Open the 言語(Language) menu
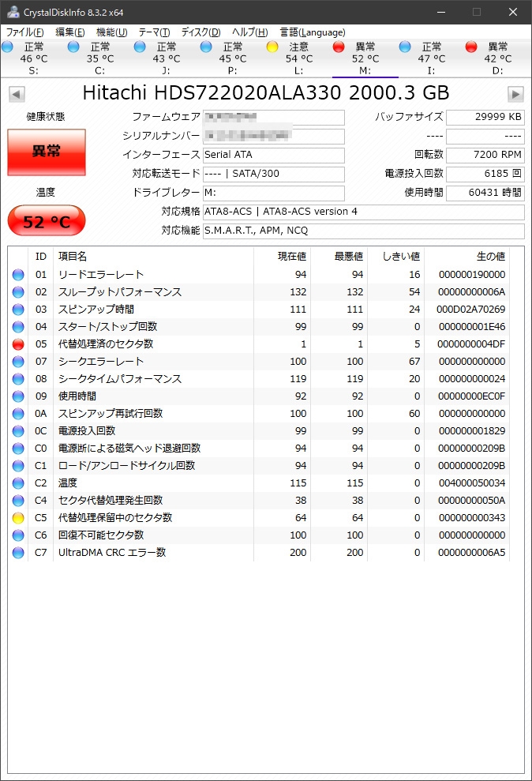This screenshot has width=532, height=781. [313, 32]
